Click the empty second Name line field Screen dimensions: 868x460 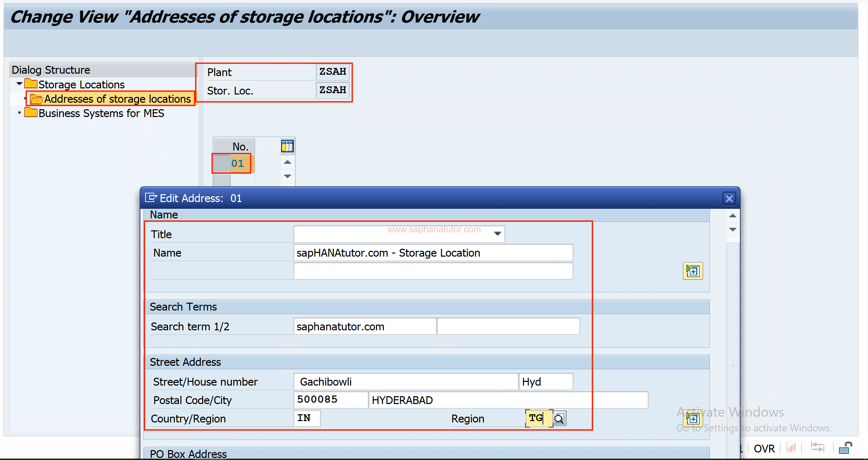click(x=433, y=271)
